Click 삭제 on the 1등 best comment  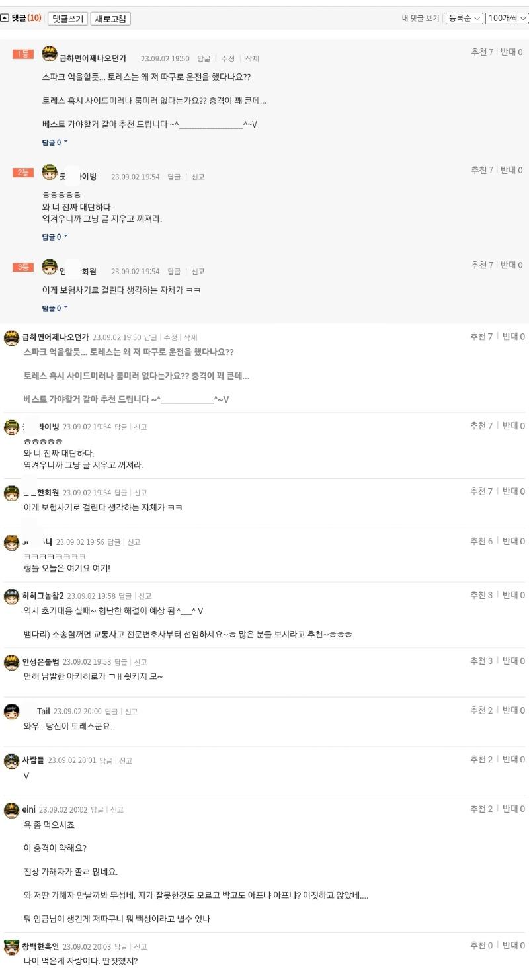[x=252, y=59]
